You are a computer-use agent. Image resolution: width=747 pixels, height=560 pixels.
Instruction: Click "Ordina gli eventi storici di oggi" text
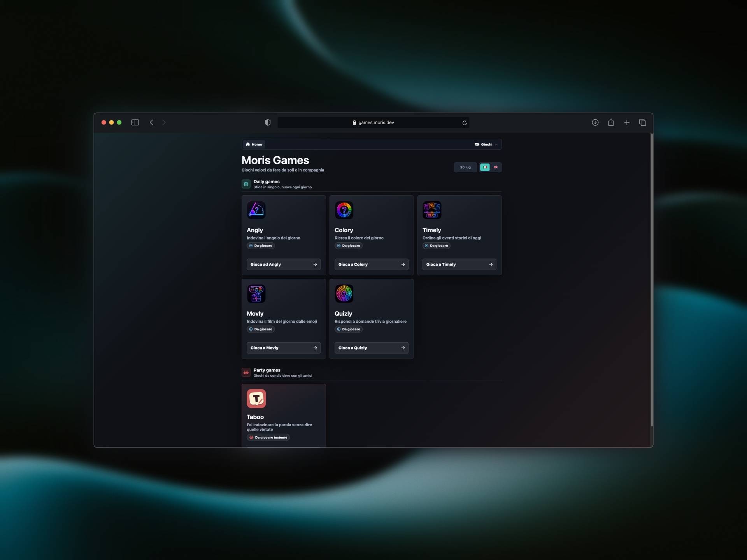click(452, 238)
